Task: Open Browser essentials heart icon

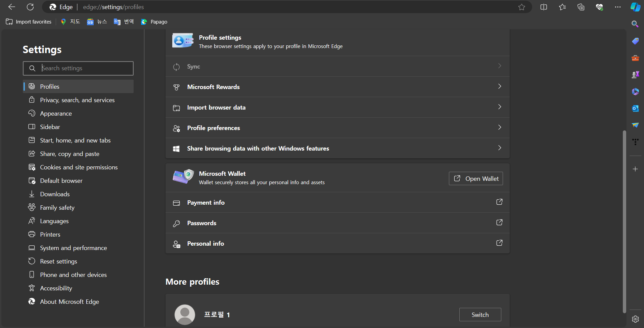Action: click(599, 7)
